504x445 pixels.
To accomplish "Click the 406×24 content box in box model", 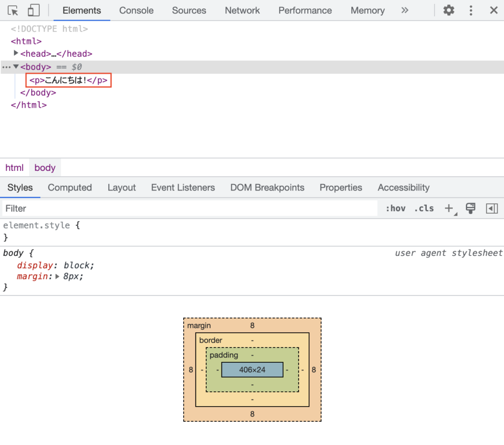I will coord(252,370).
